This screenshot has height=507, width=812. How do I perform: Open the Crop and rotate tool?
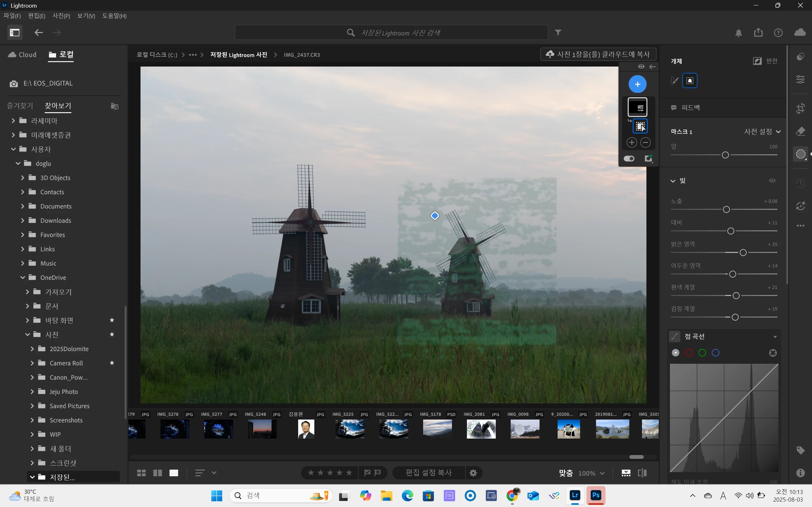tap(801, 108)
